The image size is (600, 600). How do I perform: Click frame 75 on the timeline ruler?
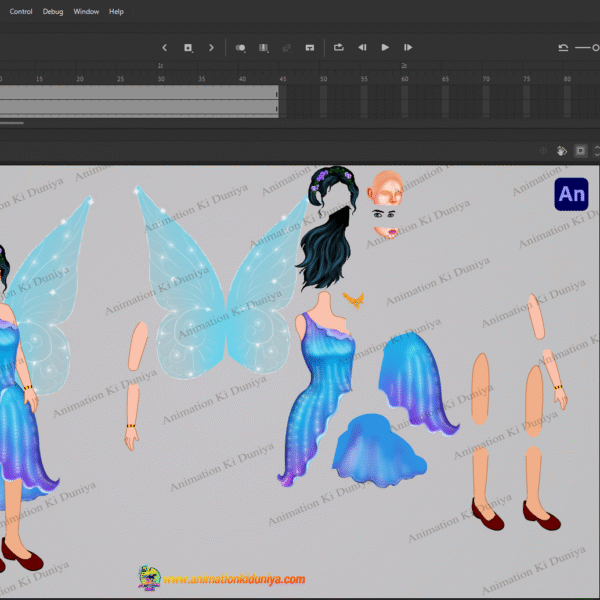click(x=527, y=79)
